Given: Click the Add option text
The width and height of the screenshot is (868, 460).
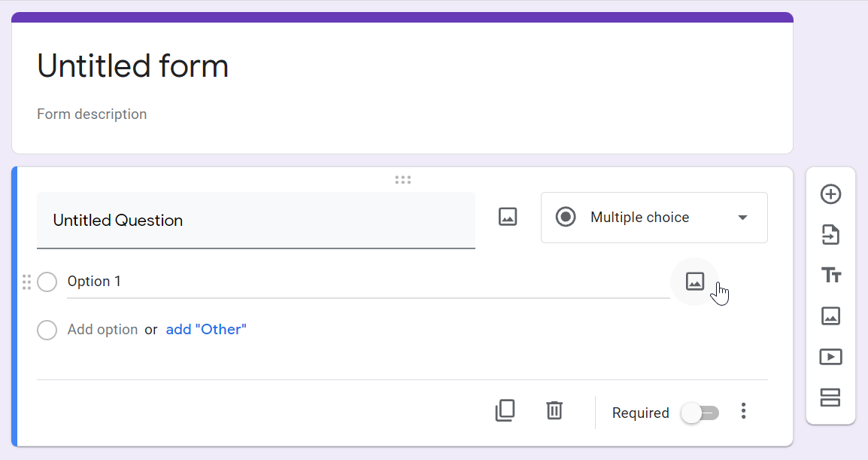Looking at the screenshot, I should tap(102, 329).
